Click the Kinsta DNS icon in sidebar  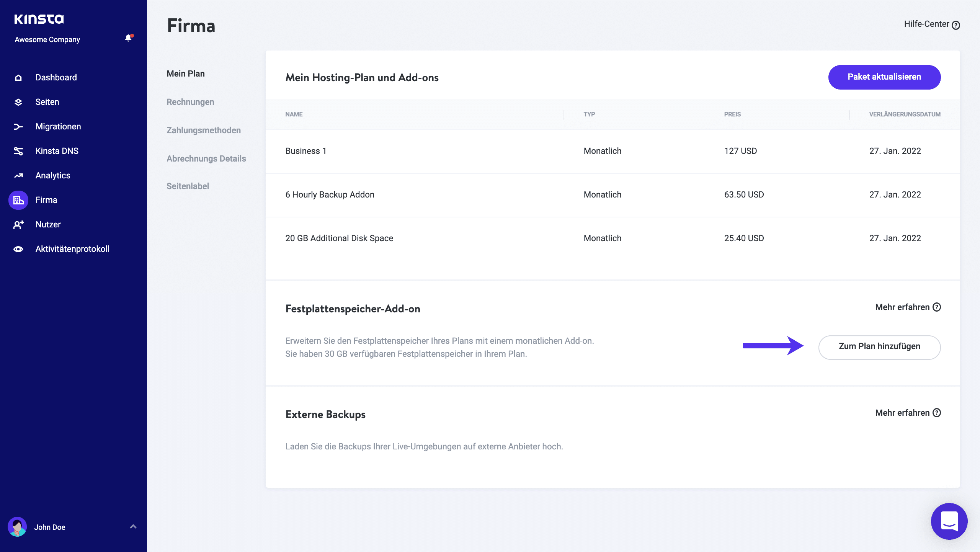pyautogui.click(x=18, y=151)
